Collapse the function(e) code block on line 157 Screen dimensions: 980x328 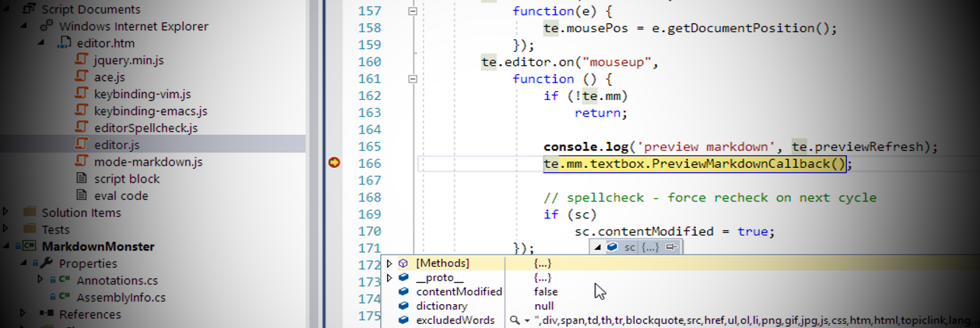pyautogui.click(x=412, y=11)
